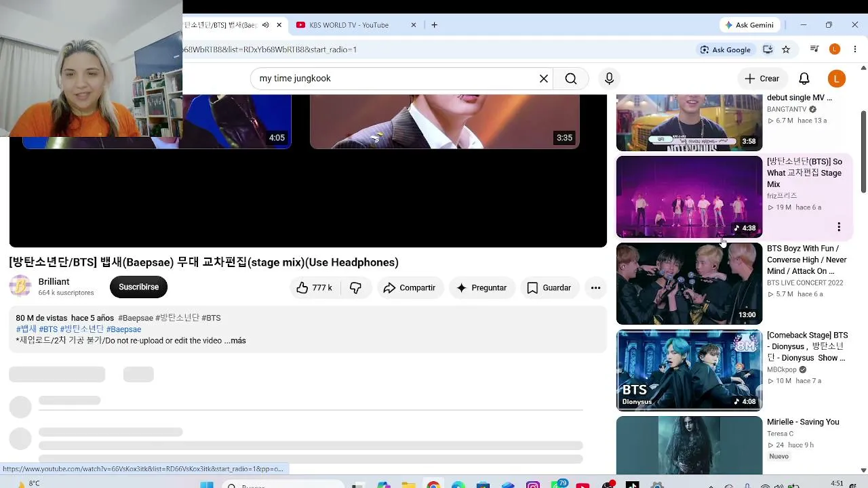Open options for So What Stage Mix video
Viewport: 868px width, 488px height.
[839, 227]
